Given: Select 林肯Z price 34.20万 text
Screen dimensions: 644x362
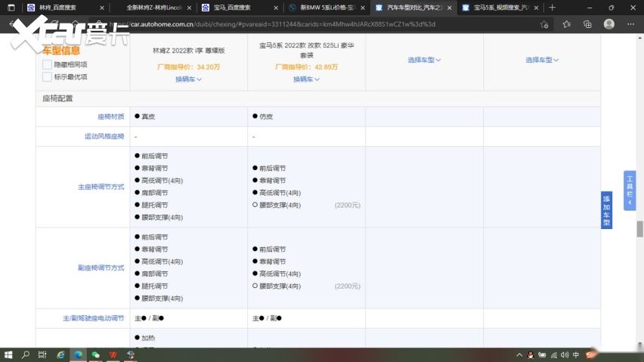Looking at the screenshot, I should click(188, 67).
